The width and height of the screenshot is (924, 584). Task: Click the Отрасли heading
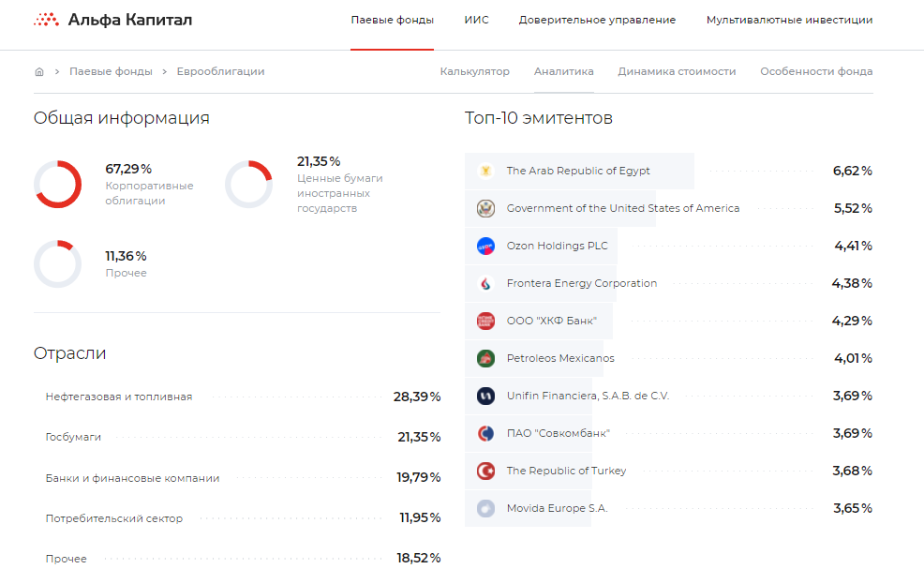[69, 353]
